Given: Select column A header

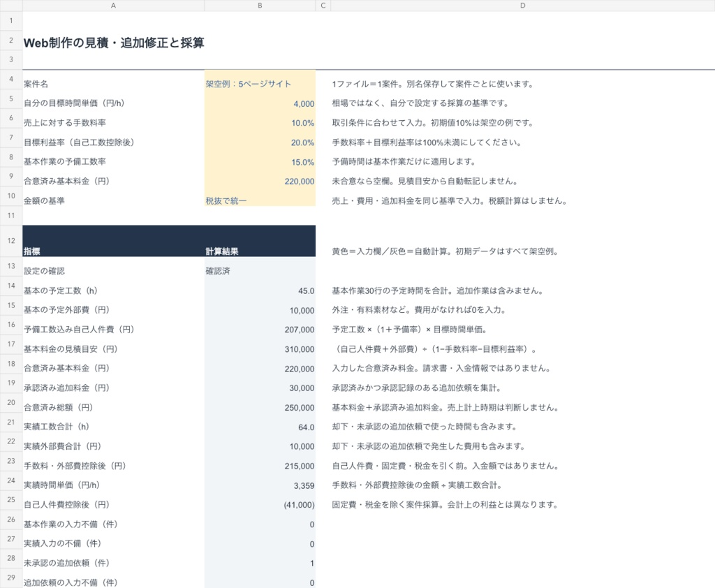Looking at the screenshot, I should [113, 6].
